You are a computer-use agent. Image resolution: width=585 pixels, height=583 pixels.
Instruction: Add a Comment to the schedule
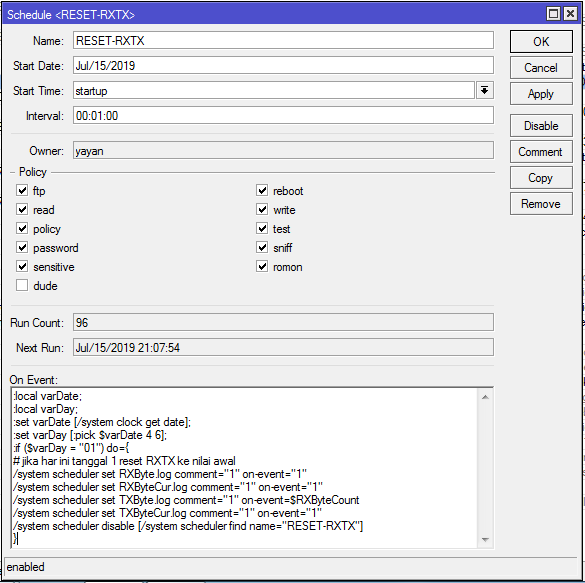[541, 152]
